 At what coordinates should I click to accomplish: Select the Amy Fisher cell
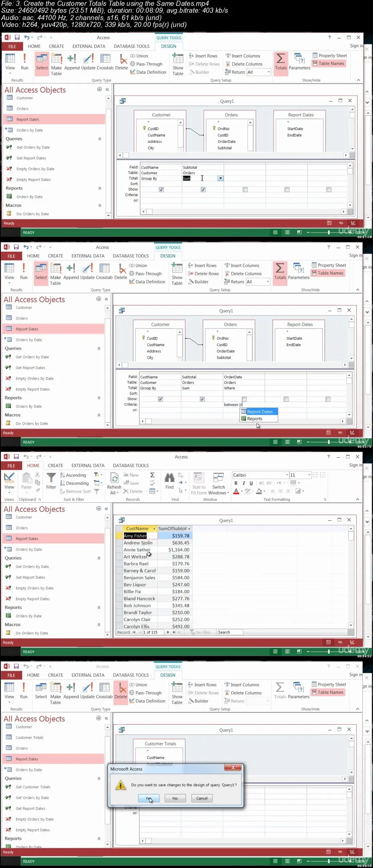tap(140, 536)
